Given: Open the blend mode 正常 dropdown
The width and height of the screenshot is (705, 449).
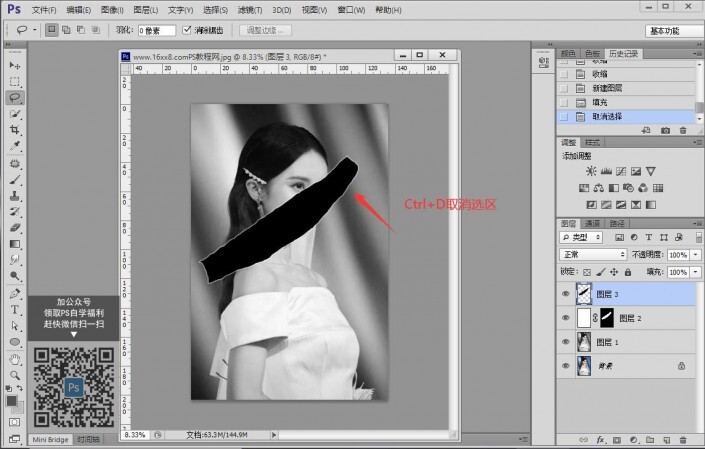Looking at the screenshot, I should (x=594, y=255).
